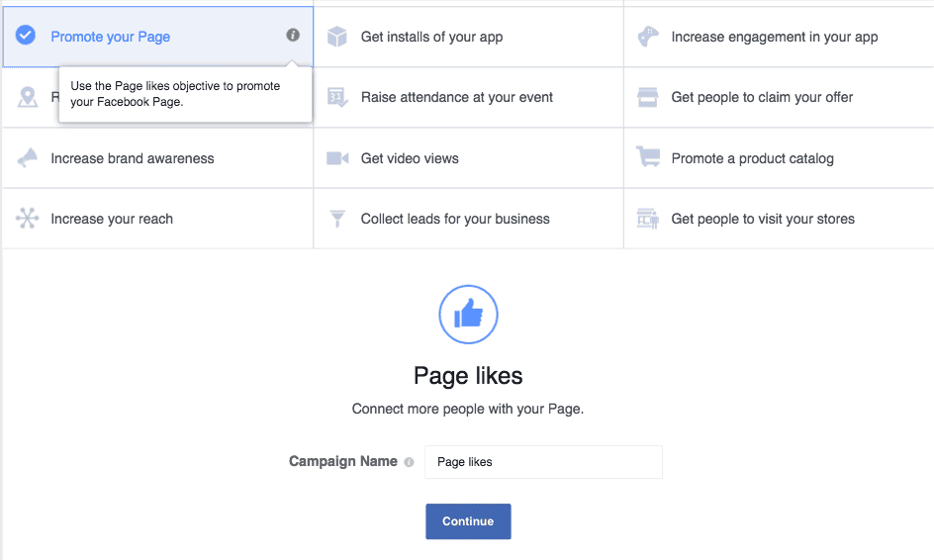The width and height of the screenshot is (934, 560).
Task: Click the store visit icon
Action: click(x=648, y=219)
